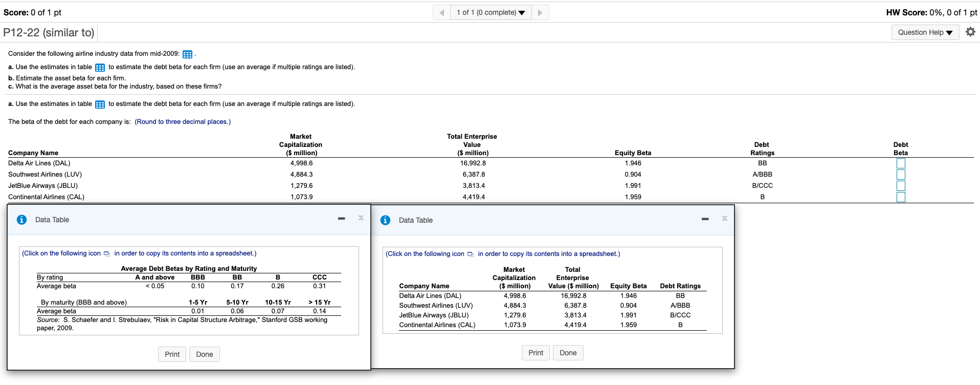The width and height of the screenshot is (980, 385).
Task: Print the debt betas data table
Action: tap(172, 354)
